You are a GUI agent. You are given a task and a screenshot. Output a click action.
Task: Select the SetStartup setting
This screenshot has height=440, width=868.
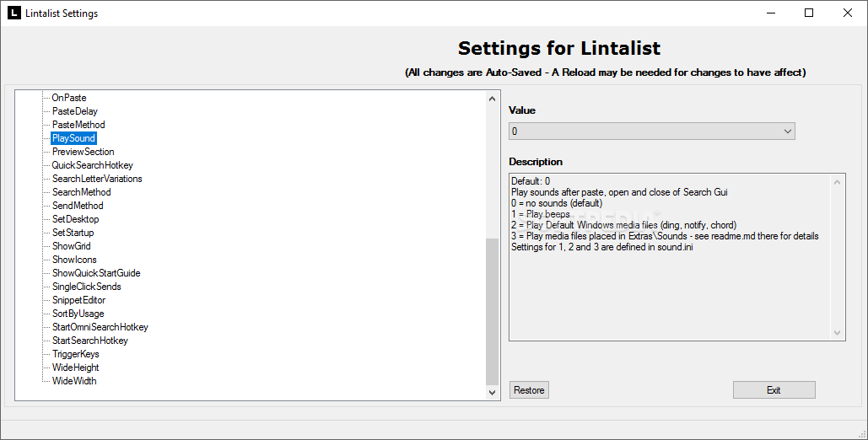coord(73,233)
